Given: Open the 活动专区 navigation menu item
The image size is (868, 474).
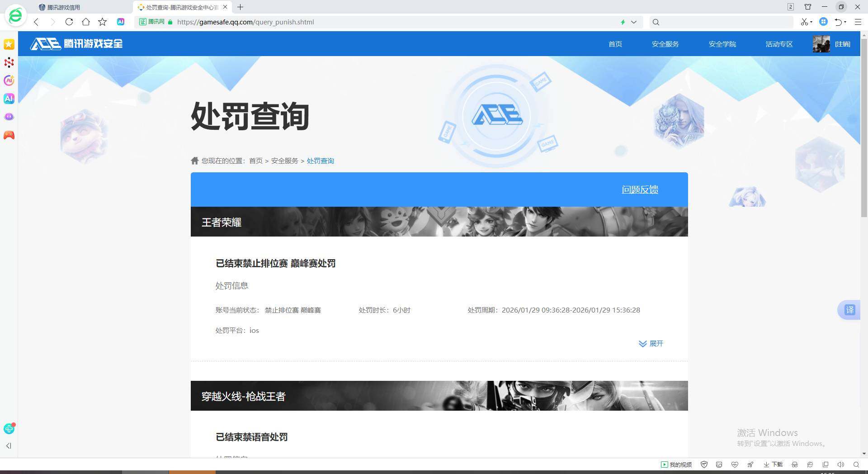Looking at the screenshot, I should pyautogui.click(x=779, y=44).
